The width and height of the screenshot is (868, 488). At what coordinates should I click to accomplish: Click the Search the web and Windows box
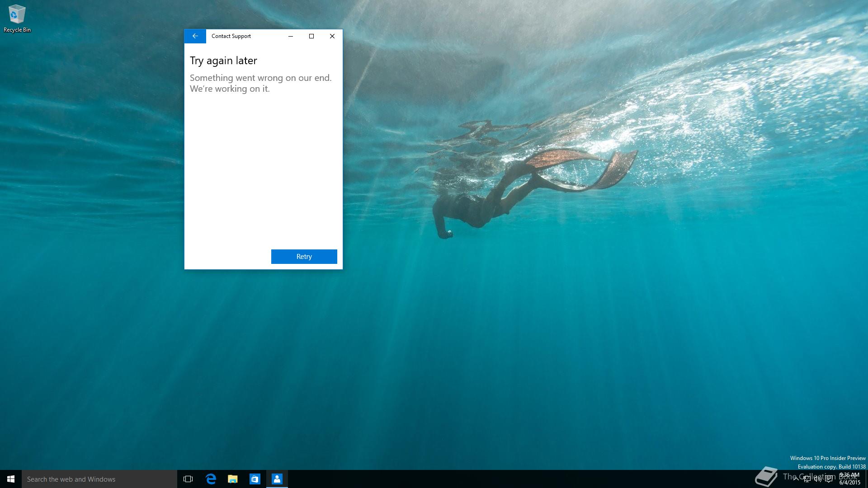[99, 479]
